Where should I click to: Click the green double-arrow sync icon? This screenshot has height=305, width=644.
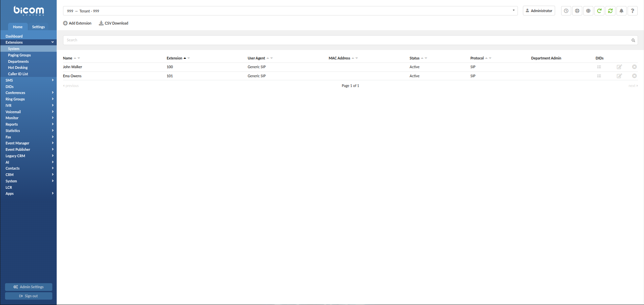(610, 11)
